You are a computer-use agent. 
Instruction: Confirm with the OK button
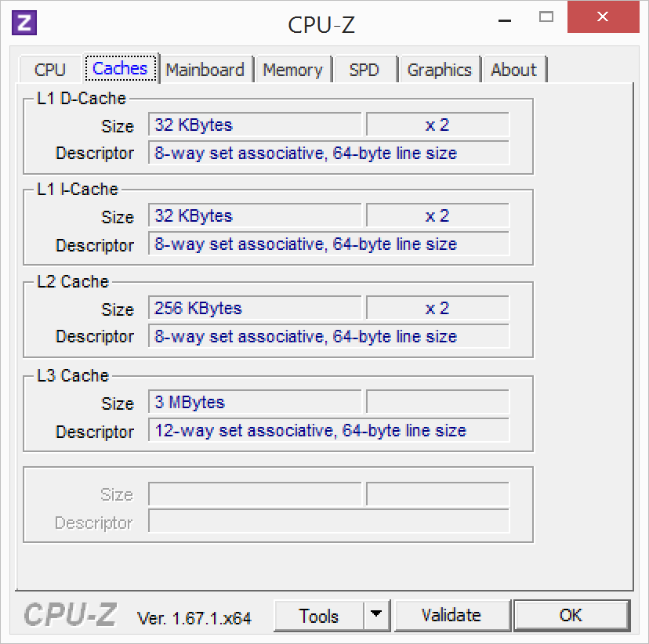571,616
